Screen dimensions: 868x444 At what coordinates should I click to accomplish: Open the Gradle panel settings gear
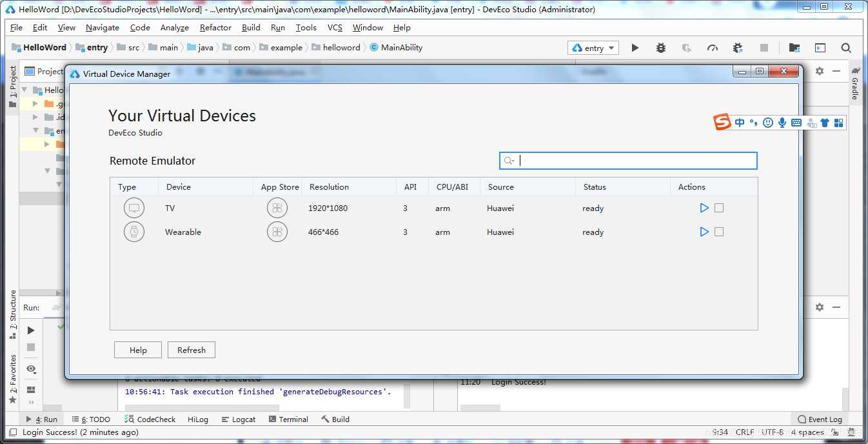pyautogui.click(x=820, y=71)
